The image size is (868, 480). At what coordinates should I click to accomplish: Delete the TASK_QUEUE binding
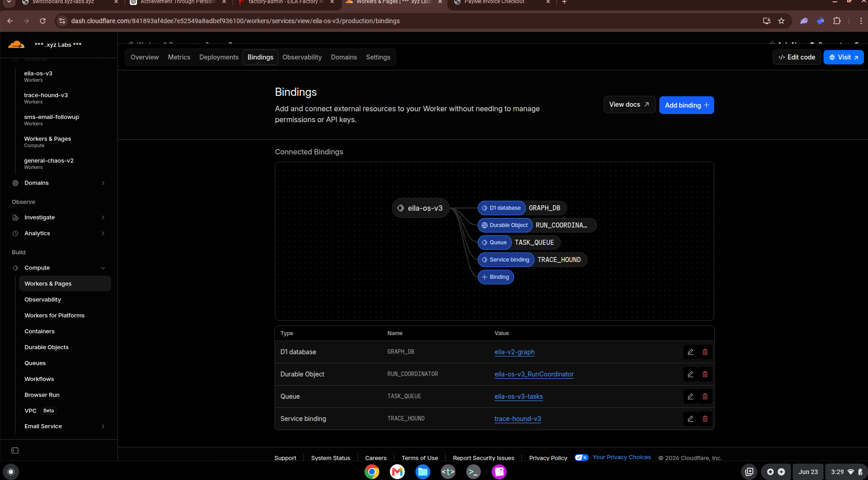tap(705, 396)
